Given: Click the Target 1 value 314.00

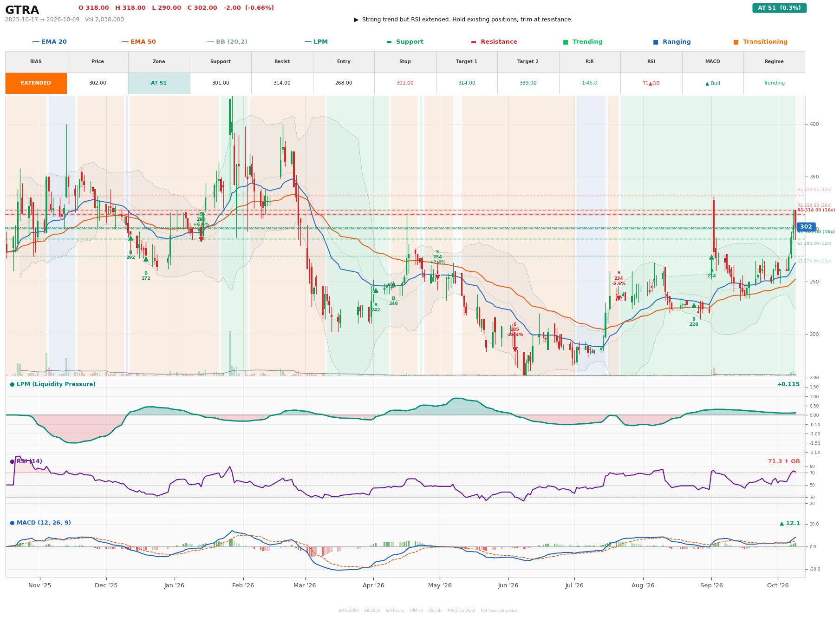Looking at the screenshot, I should click(467, 83).
